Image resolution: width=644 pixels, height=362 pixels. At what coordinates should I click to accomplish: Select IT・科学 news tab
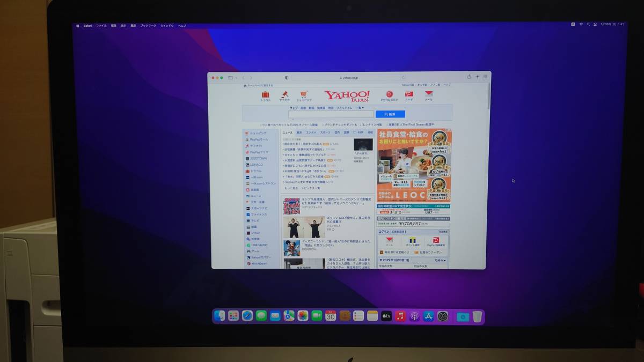(x=358, y=132)
